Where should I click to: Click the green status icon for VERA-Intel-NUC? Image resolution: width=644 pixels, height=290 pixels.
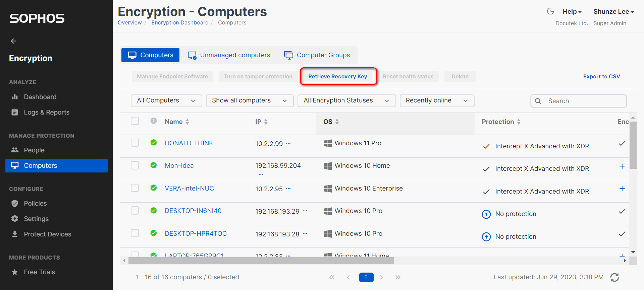point(154,188)
